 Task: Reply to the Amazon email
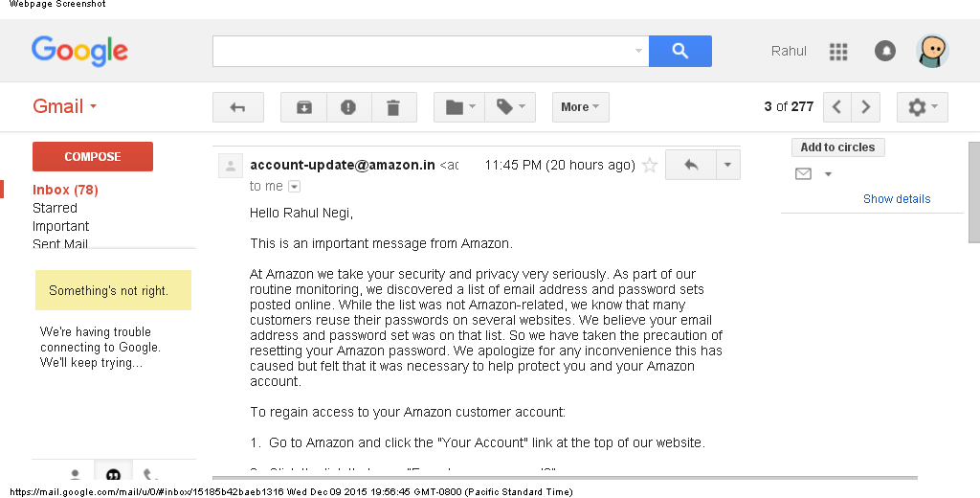[x=691, y=165]
